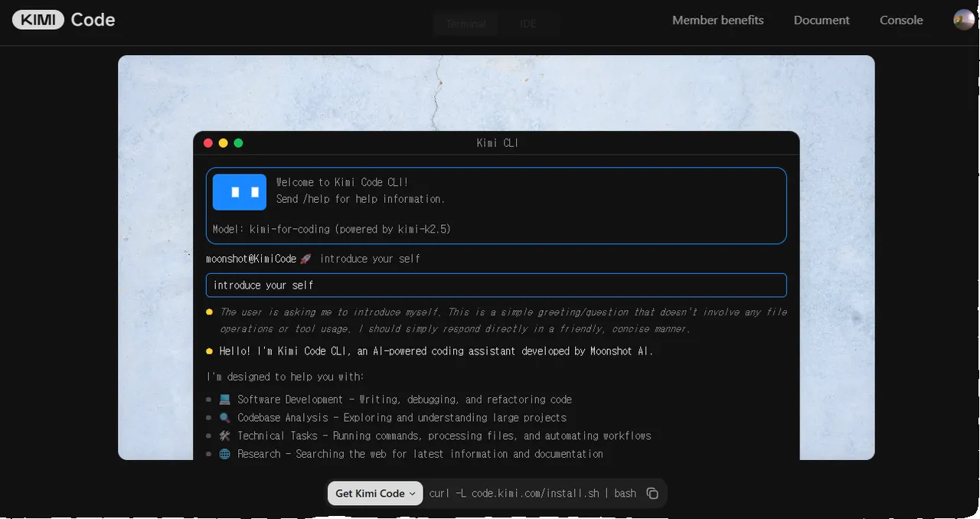Click the 'Research - Searching the web' line
The width and height of the screenshot is (980, 519).
(420, 454)
